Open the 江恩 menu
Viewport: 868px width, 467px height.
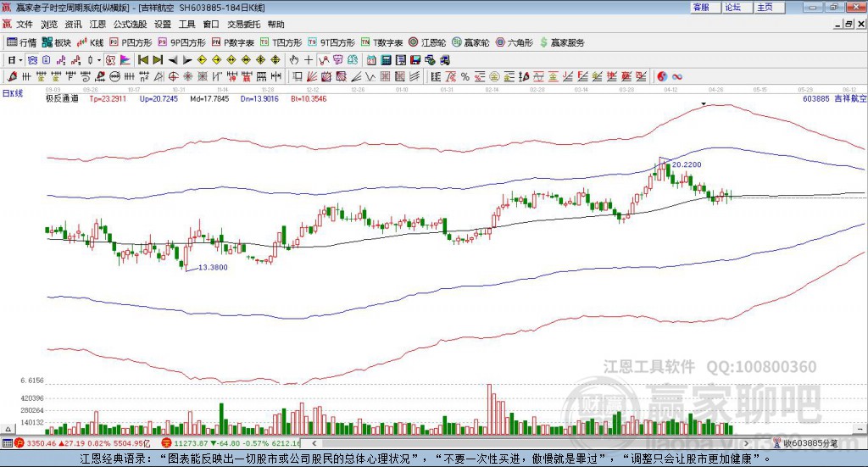(97, 25)
